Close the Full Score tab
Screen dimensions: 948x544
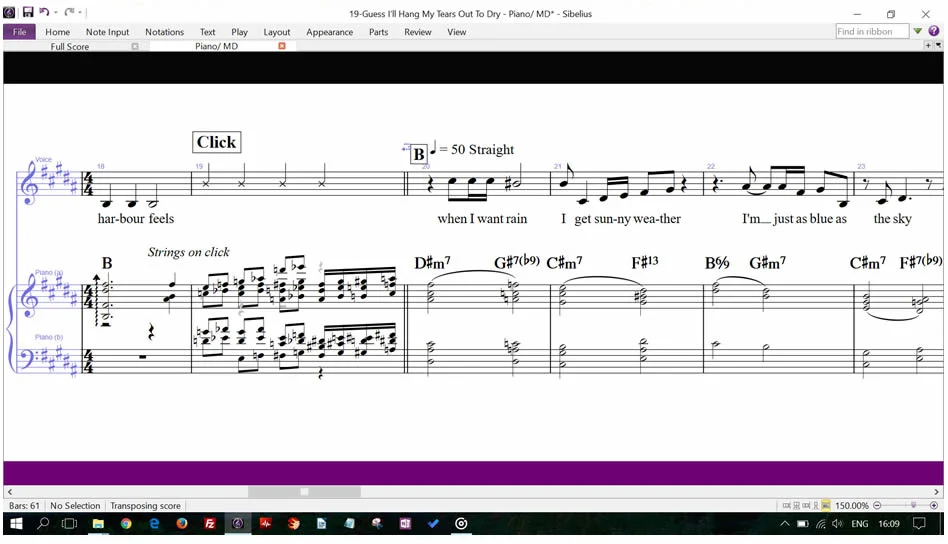tap(135, 47)
